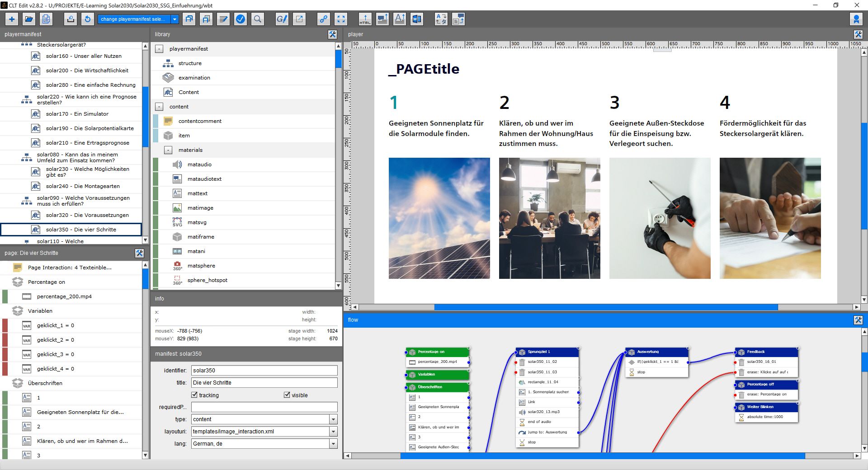868x470 pixels.
Task: Click the fullscreen expand toolbar icon
Action: [341, 19]
